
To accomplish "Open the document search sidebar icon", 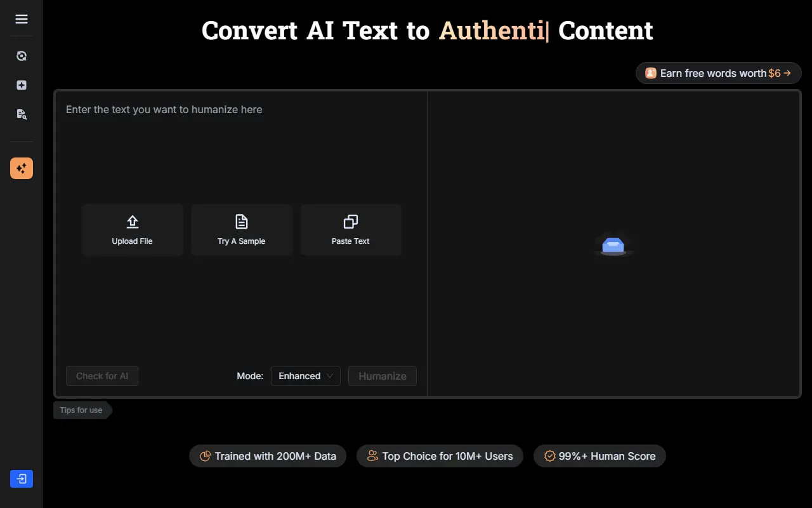I will tap(22, 114).
